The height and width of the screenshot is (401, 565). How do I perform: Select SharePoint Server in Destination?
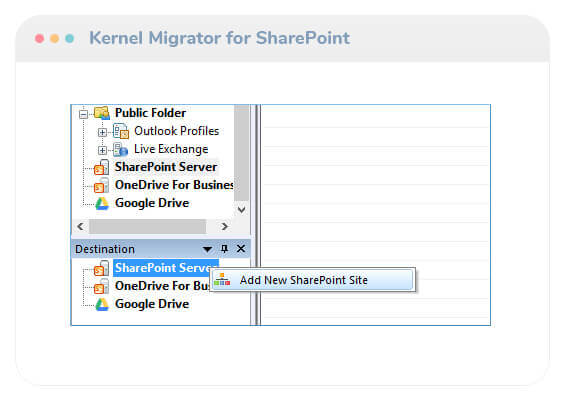tap(166, 268)
